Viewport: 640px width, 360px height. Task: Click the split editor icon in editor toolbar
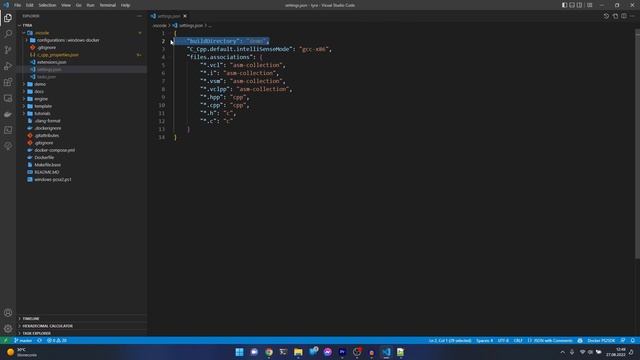[x=624, y=16]
